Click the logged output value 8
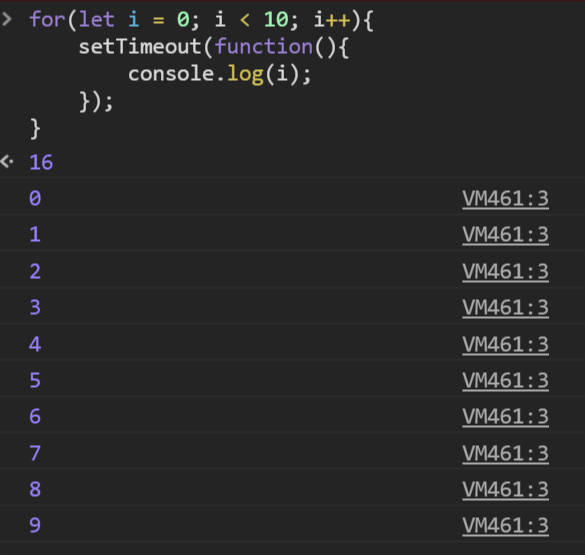This screenshot has height=555, width=585. pos(35,489)
